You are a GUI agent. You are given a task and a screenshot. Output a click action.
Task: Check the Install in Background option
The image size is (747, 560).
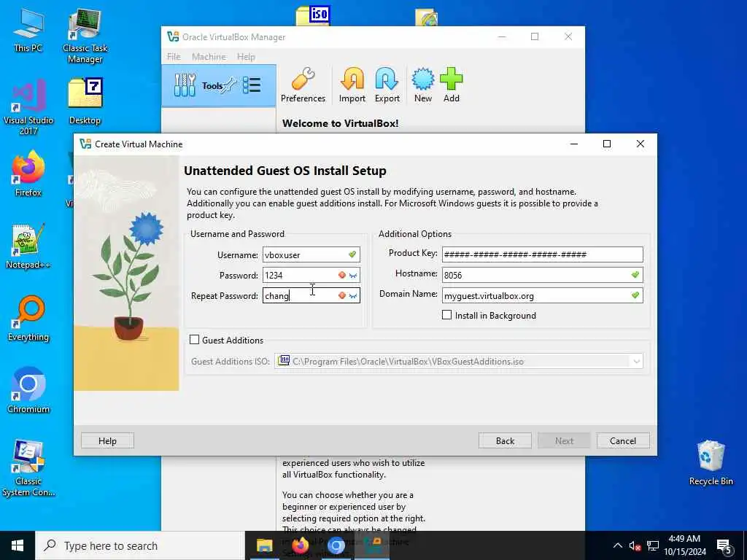click(447, 315)
